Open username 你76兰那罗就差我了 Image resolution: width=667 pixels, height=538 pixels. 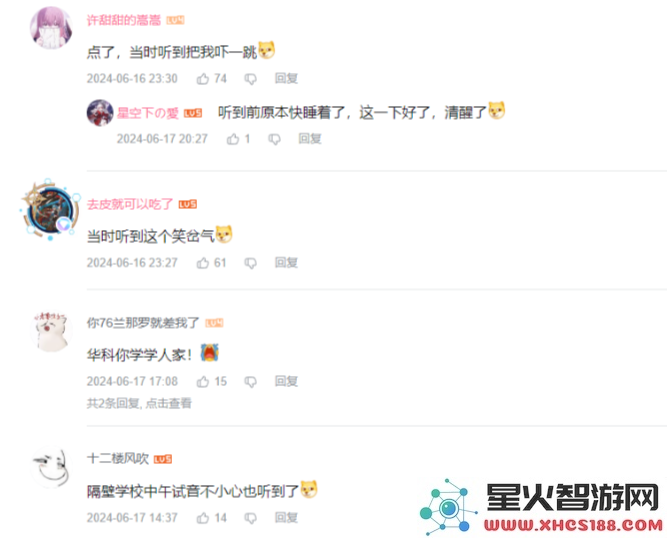click(143, 323)
